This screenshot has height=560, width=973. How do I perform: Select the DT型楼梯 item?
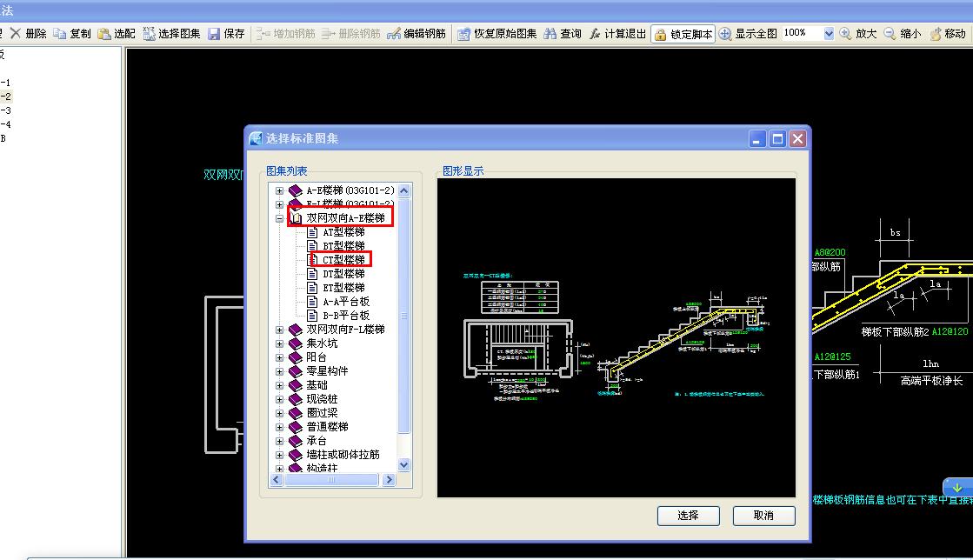[x=343, y=274]
